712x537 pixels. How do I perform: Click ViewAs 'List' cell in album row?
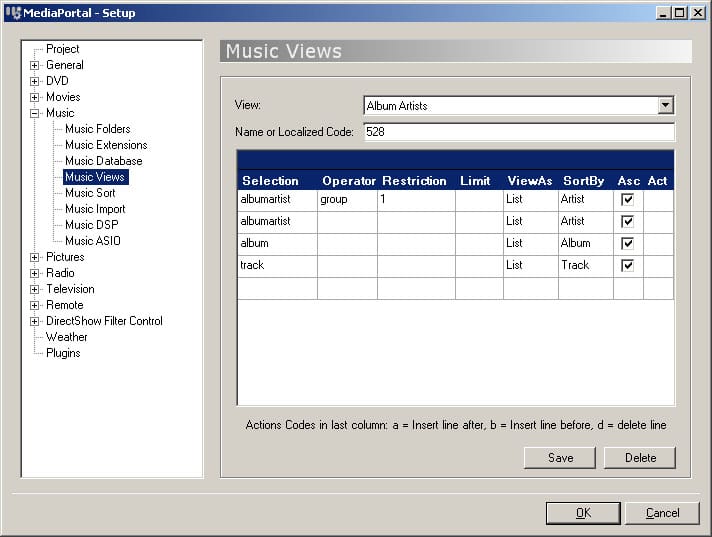click(531, 244)
